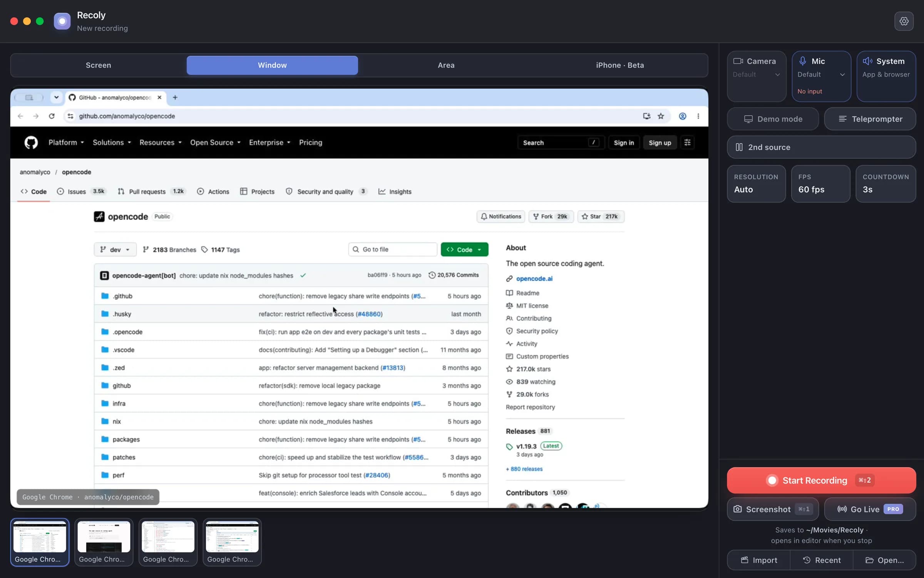The width and height of the screenshot is (924, 578).
Task: Open the Chrome profile avatar icon
Action: 682,116
